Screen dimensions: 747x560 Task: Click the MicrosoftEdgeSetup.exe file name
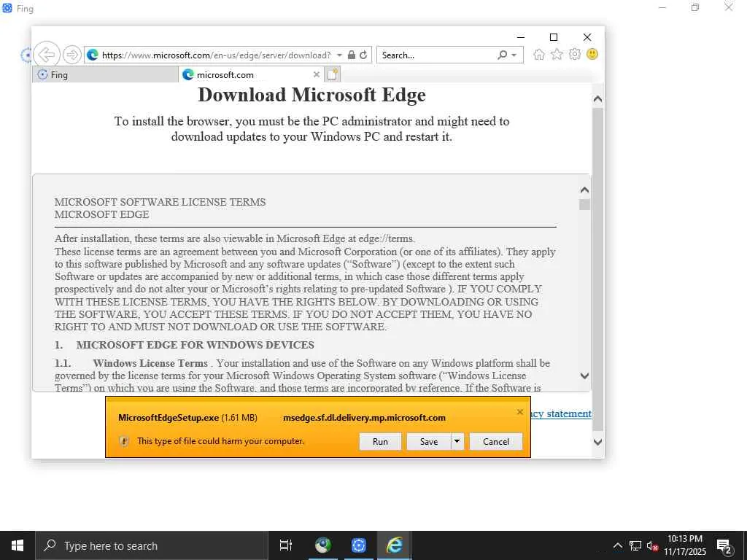click(x=169, y=418)
